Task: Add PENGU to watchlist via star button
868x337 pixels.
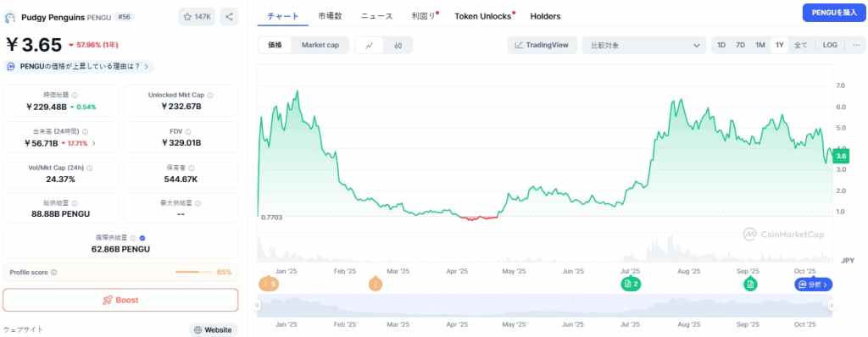Action: coord(197,17)
